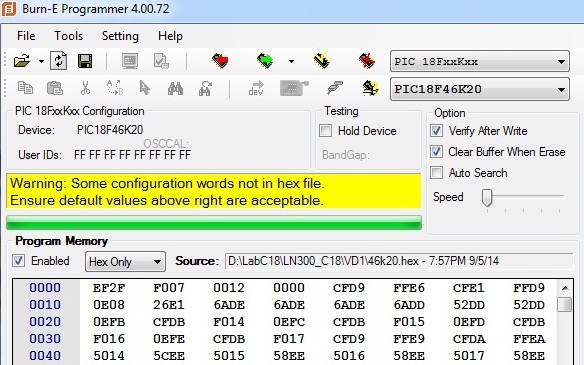The width and height of the screenshot is (584, 365).
Task: Click the grayed checklist document icon
Action: 161,61
